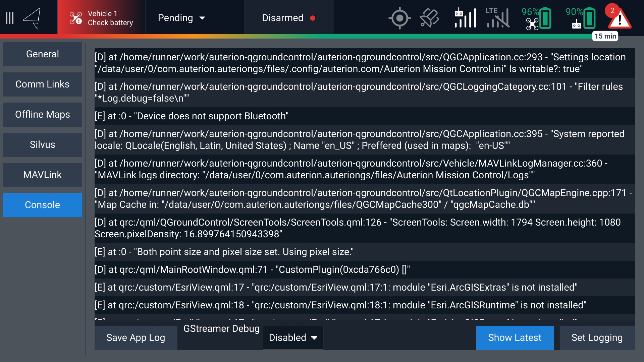644x362 pixels.
Task: Expand the Pending flight mode dropdown
Action: pyautogui.click(x=181, y=18)
